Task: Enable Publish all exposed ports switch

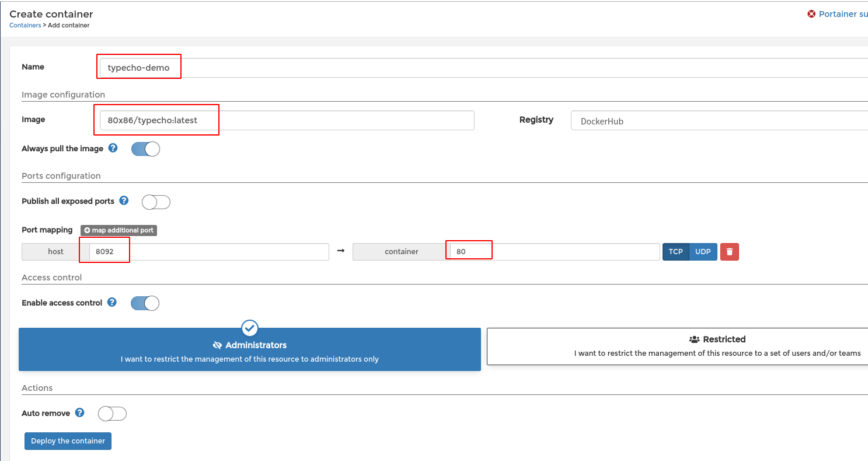Action: pyautogui.click(x=156, y=202)
